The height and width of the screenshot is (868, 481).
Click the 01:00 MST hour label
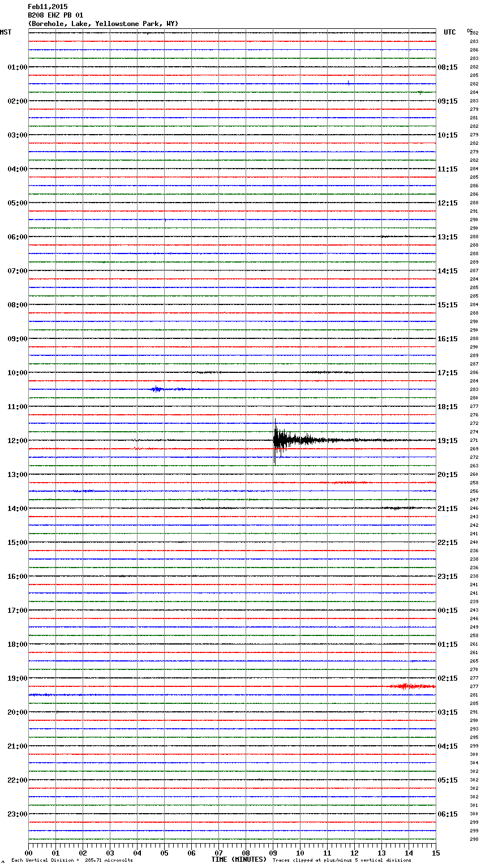click(18, 67)
